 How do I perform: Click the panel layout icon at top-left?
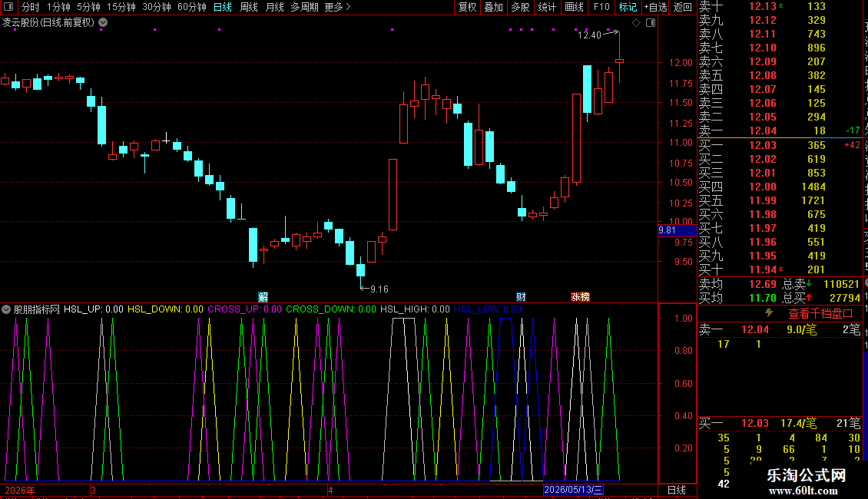pyautogui.click(x=8, y=7)
